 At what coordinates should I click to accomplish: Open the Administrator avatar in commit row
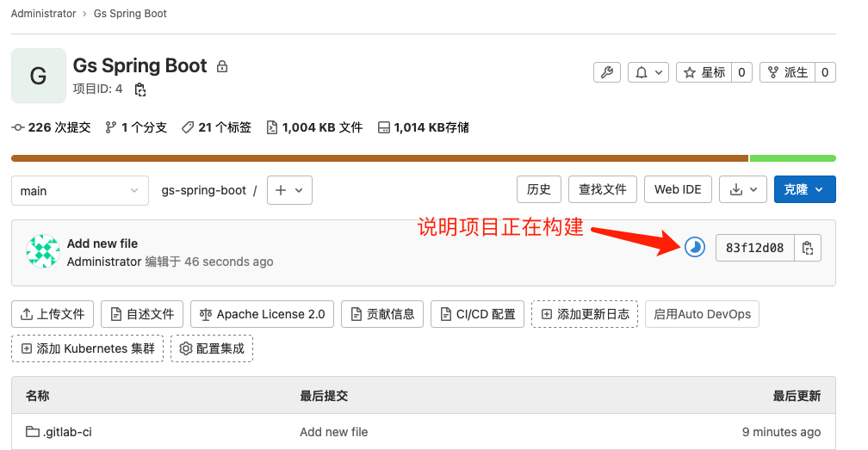pos(43,251)
